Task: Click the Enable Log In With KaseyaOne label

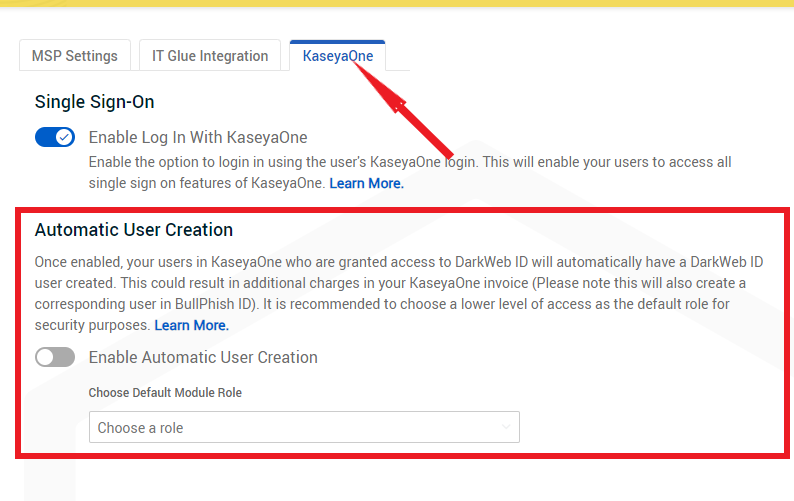Action: 198,137
